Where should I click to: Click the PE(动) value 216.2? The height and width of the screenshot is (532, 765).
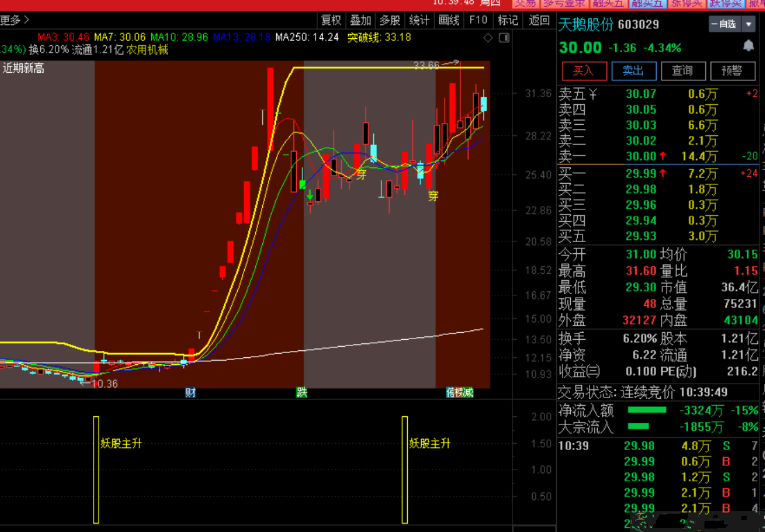[742, 371]
